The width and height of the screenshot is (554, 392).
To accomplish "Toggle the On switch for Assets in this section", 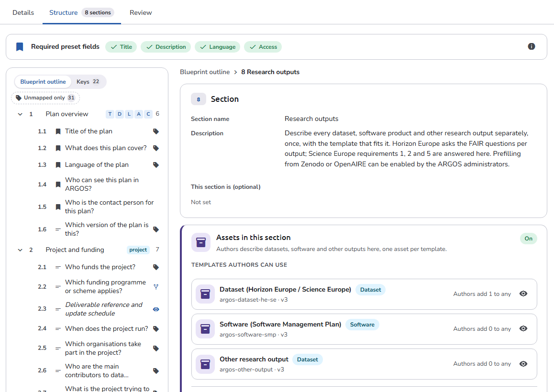I will point(528,239).
